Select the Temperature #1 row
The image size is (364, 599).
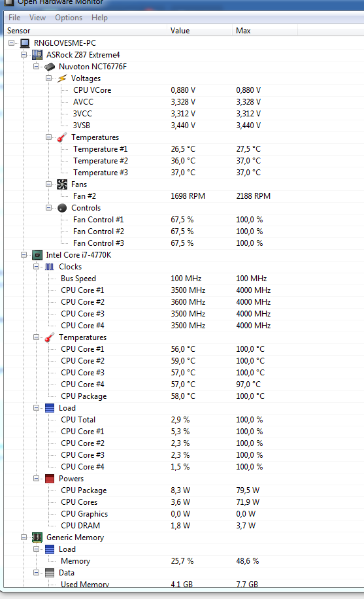pyautogui.click(x=184, y=149)
